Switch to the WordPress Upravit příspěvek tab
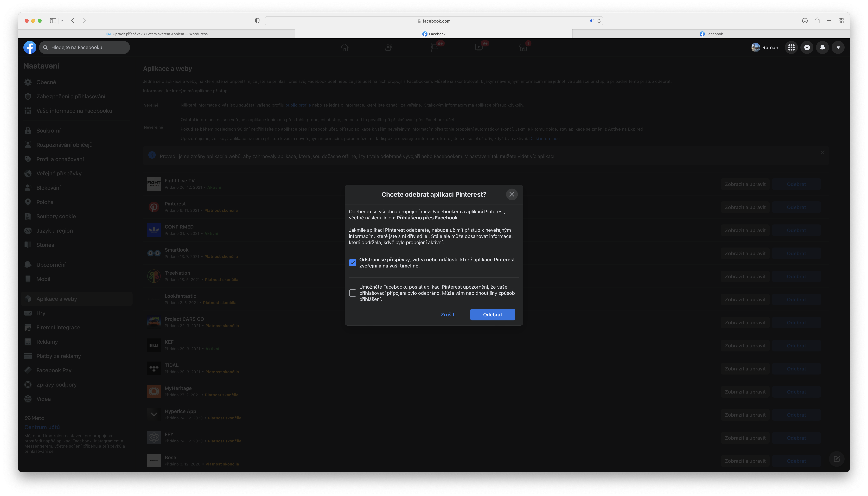 (157, 34)
